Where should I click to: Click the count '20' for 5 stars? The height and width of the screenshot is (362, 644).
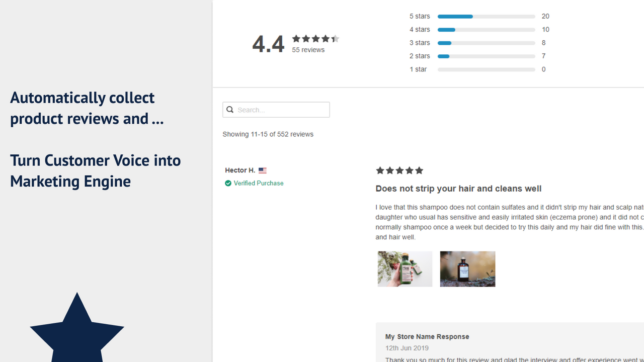545,16
